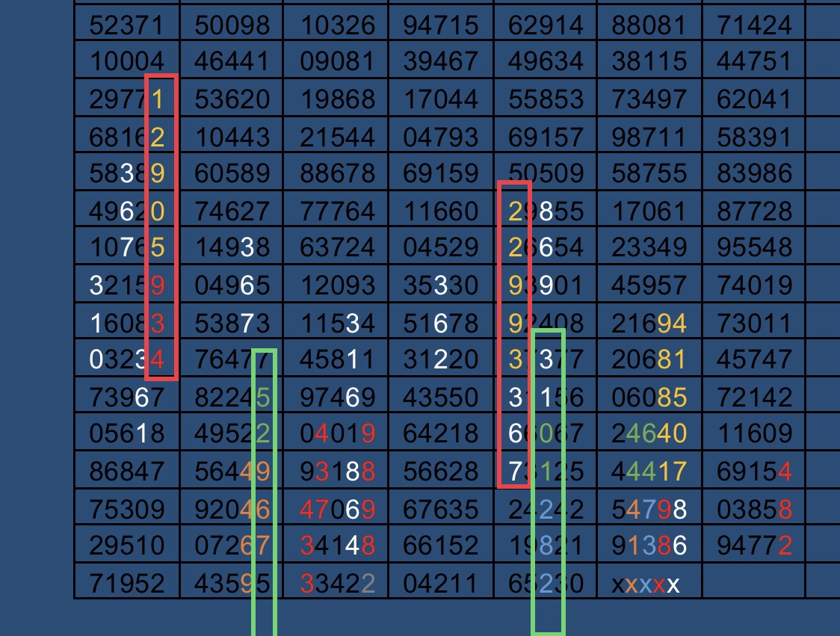Click the cell containing 12093
The width and height of the screenshot is (840, 636).
coord(336,285)
